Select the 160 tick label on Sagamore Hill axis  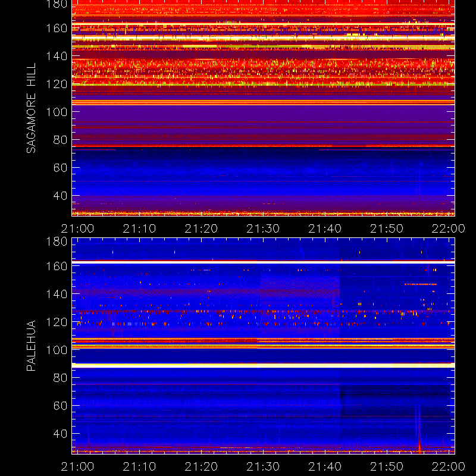57,28
